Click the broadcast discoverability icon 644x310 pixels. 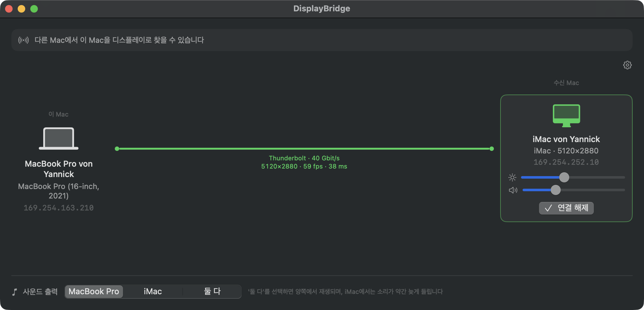pos(23,40)
